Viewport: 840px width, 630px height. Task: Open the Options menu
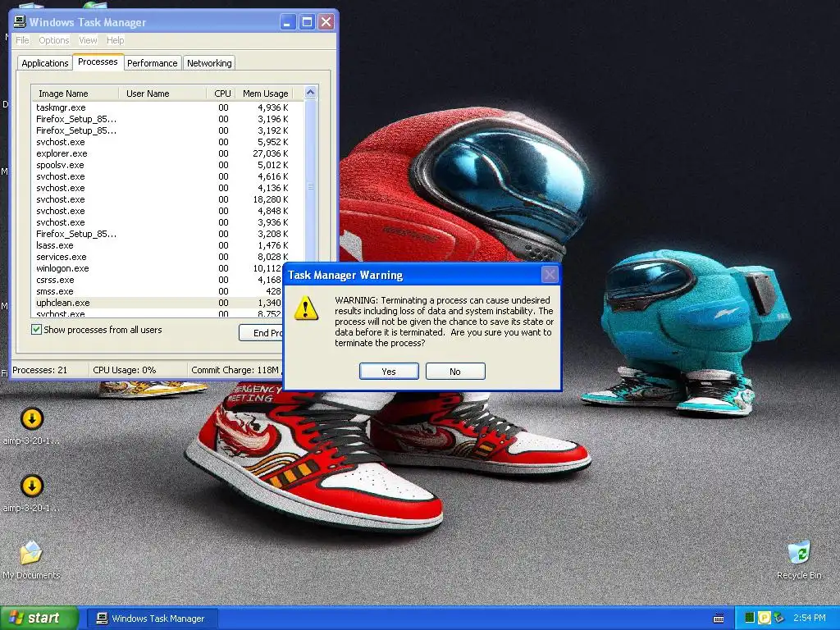click(53, 40)
